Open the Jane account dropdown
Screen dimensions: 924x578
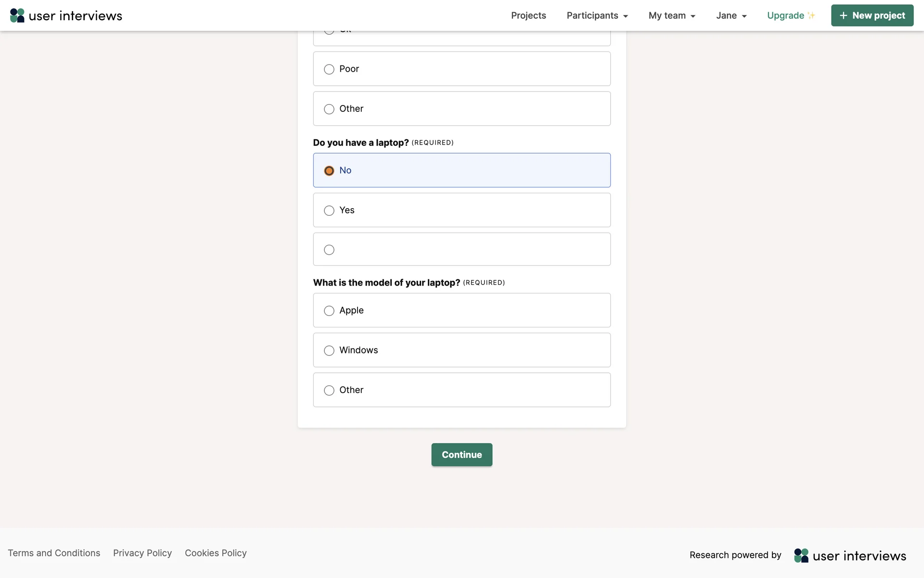tap(731, 15)
